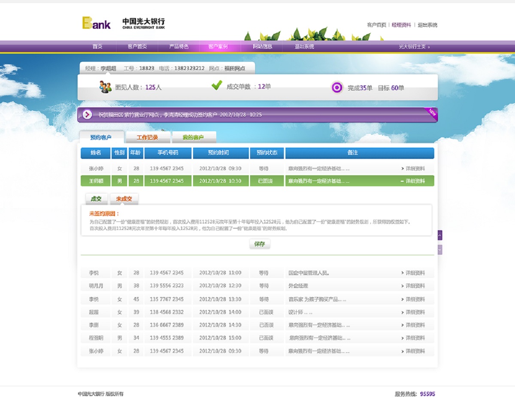Click the 面见人数 people icon
The height and width of the screenshot is (420, 515).
pos(105,87)
